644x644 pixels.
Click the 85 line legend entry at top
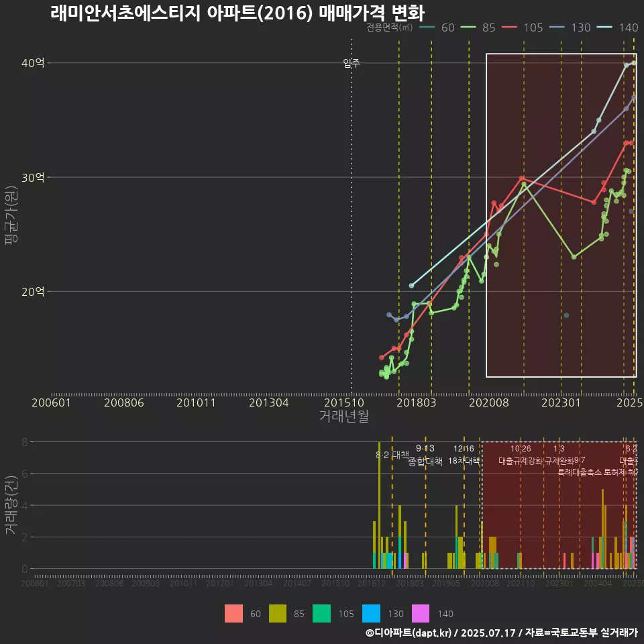[478, 28]
